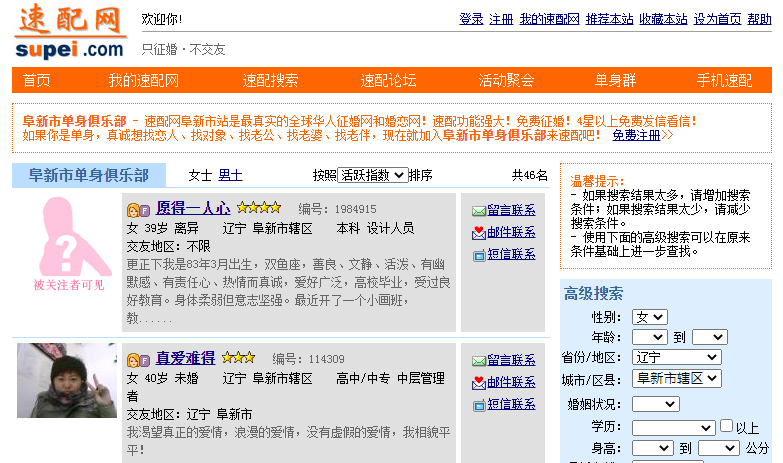This screenshot has width=783, height=463.
Task: Click 邮件联系 for 真爱难得
Action: point(511,382)
